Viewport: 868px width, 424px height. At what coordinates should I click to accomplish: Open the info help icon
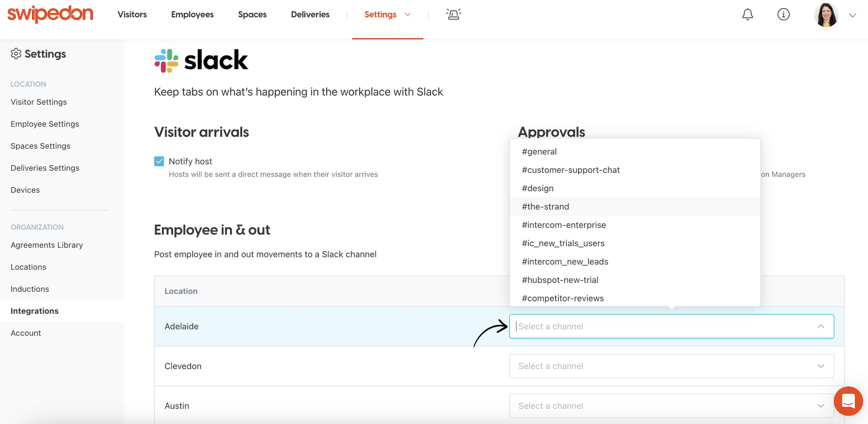pyautogui.click(x=783, y=14)
